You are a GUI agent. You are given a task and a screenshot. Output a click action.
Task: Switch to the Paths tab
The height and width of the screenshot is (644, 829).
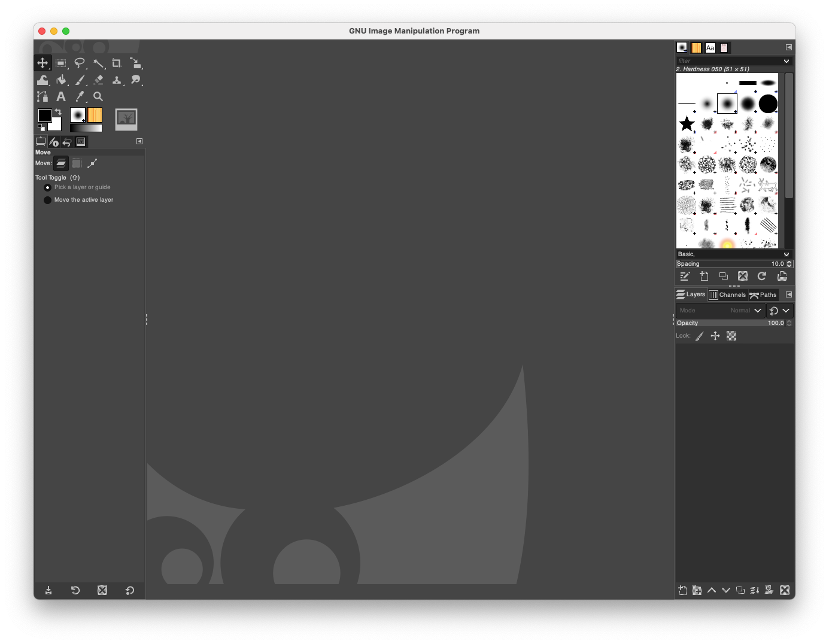click(763, 294)
